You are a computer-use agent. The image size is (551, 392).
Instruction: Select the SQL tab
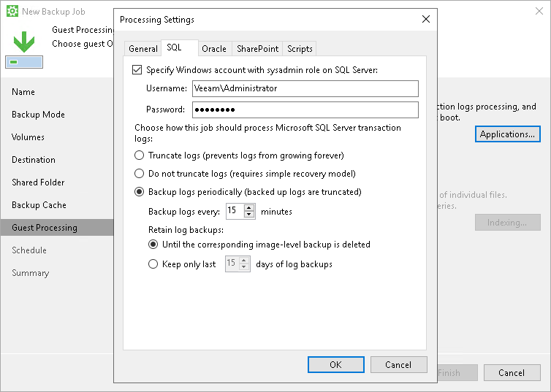pos(180,47)
